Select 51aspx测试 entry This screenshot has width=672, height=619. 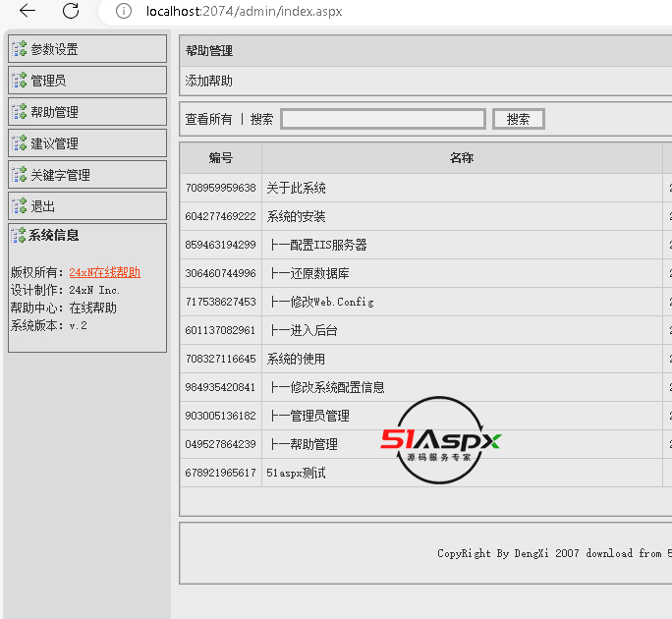click(296, 473)
